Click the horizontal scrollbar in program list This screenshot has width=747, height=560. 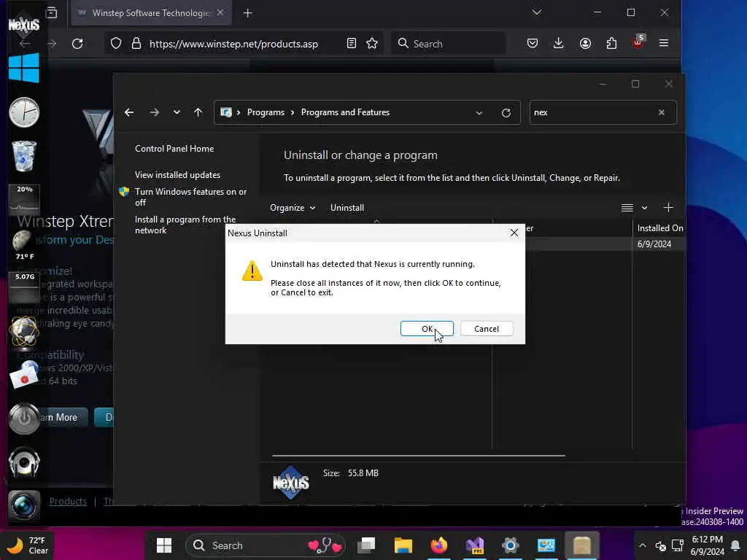click(x=418, y=456)
